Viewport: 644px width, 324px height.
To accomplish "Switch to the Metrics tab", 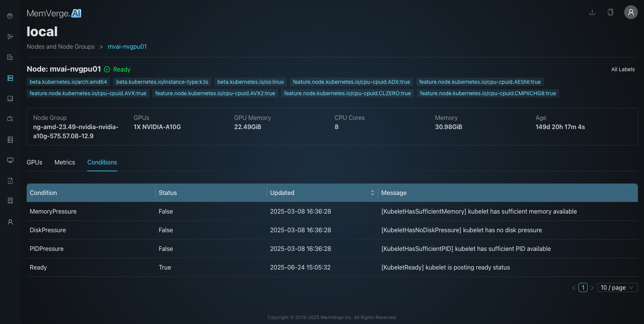I will [x=65, y=162].
